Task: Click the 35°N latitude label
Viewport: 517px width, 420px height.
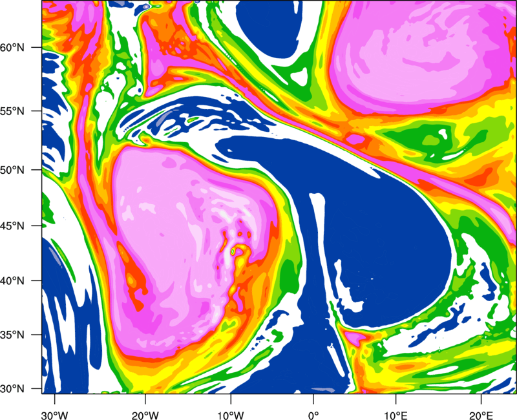Action: pos(12,335)
